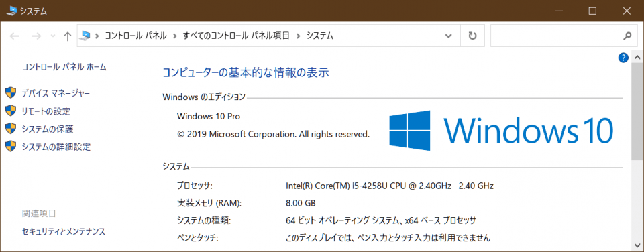Open the recent locations chevron

tap(52, 36)
